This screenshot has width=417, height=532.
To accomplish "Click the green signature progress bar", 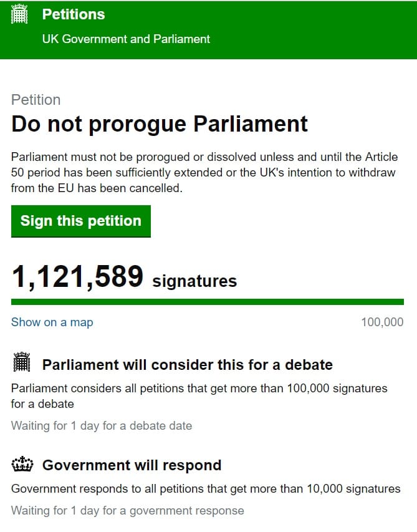I will click(x=207, y=302).
